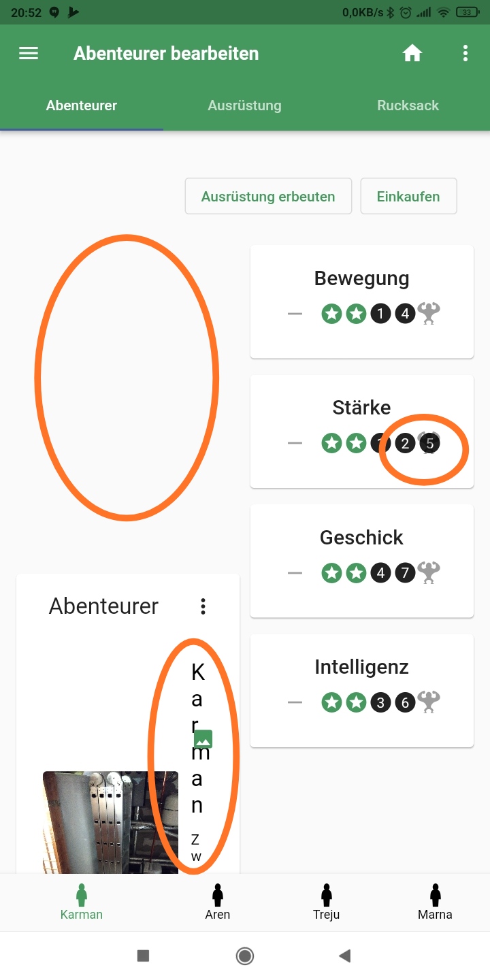Tap black circle 3 in Intelligenz
Screen dimensions: 490x980
[380, 702]
